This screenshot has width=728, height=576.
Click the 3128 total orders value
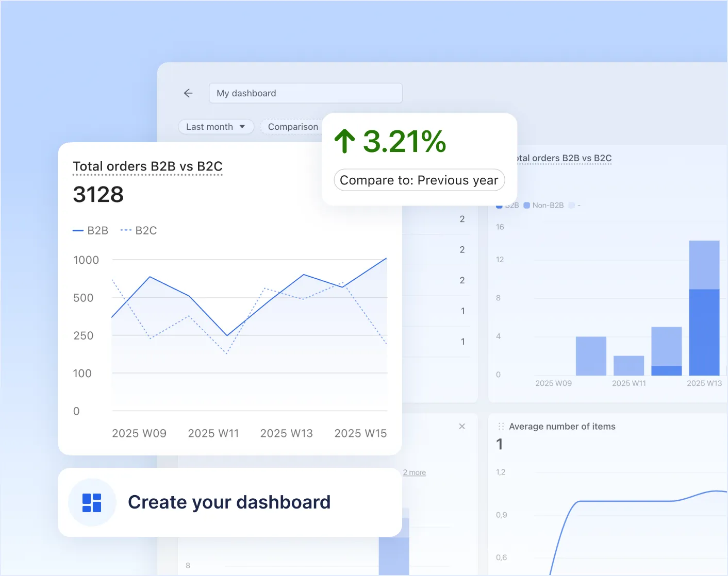[98, 194]
